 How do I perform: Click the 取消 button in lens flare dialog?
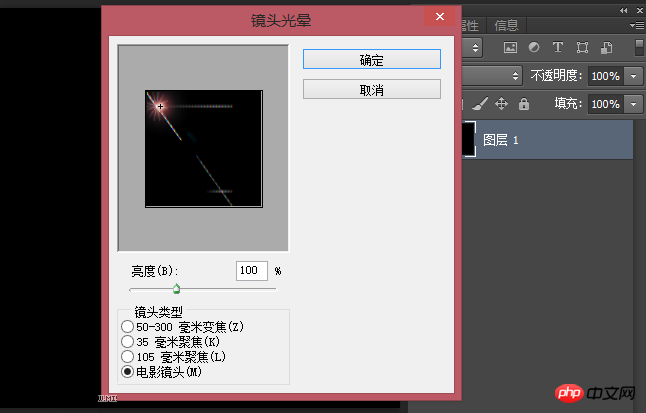click(x=372, y=89)
